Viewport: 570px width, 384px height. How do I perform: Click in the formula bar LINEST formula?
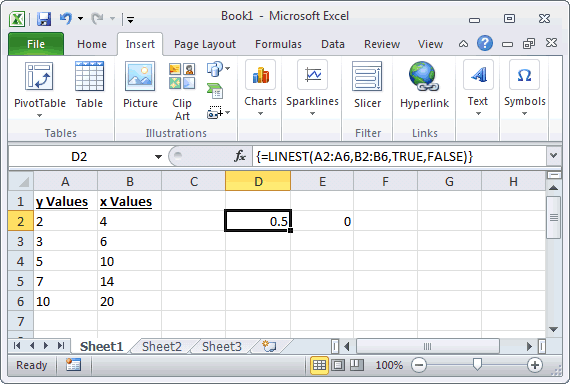pyautogui.click(x=364, y=157)
